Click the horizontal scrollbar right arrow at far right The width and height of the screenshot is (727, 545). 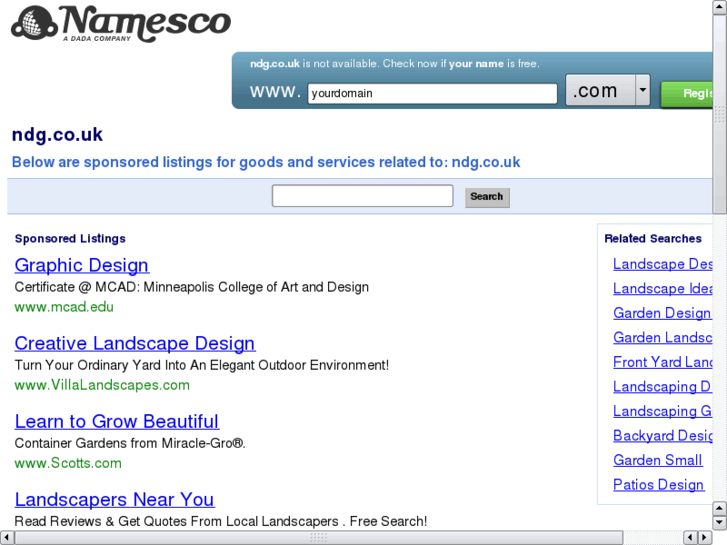[705, 538]
